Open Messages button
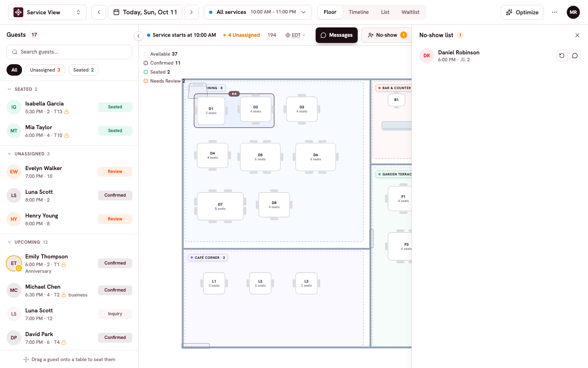Image resolution: width=588 pixels, height=368 pixels. point(336,35)
